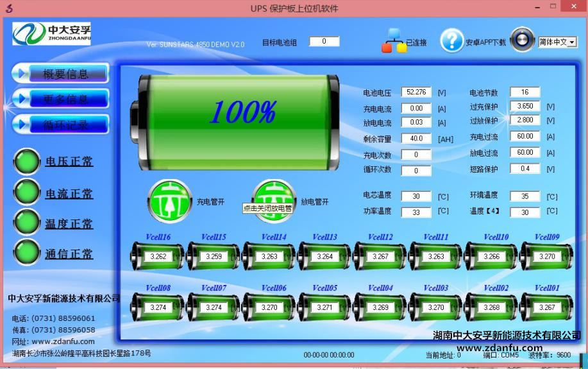Click the Vcell06 battery cell icon
588x369 pixels.
(269, 307)
